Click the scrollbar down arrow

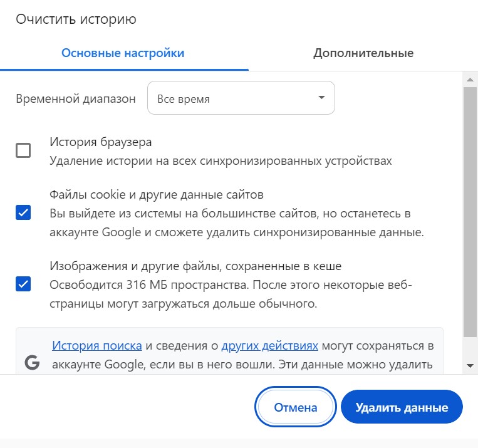coord(470,365)
